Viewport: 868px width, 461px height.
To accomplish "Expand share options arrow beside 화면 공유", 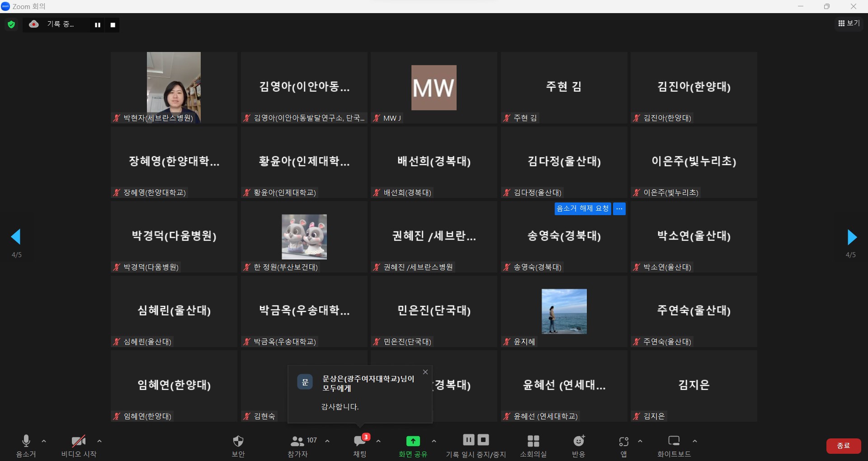I will (x=434, y=441).
